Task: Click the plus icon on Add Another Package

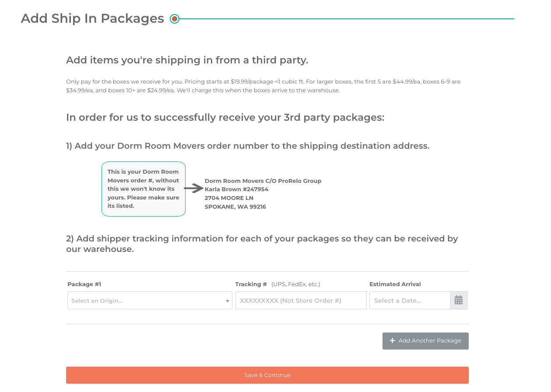Action: coord(393,340)
